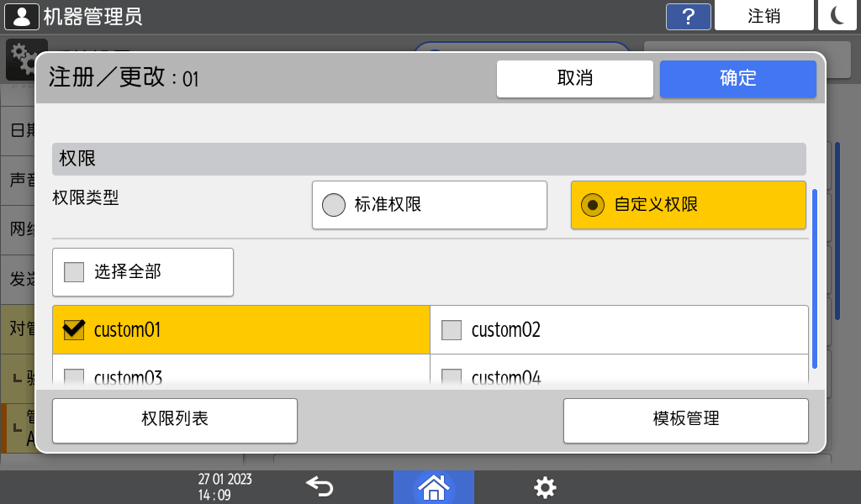Image resolution: width=861 pixels, height=504 pixels.
Task: Enter energy saver mode with the moon icon
Action: tap(837, 15)
